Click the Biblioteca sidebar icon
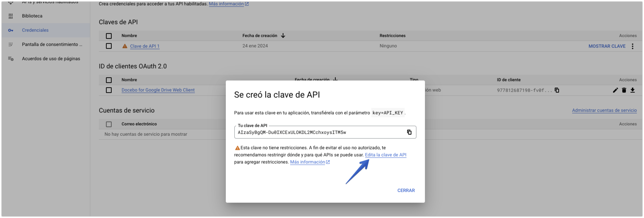644x218 pixels. pyautogui.click(x=10, y=16)
